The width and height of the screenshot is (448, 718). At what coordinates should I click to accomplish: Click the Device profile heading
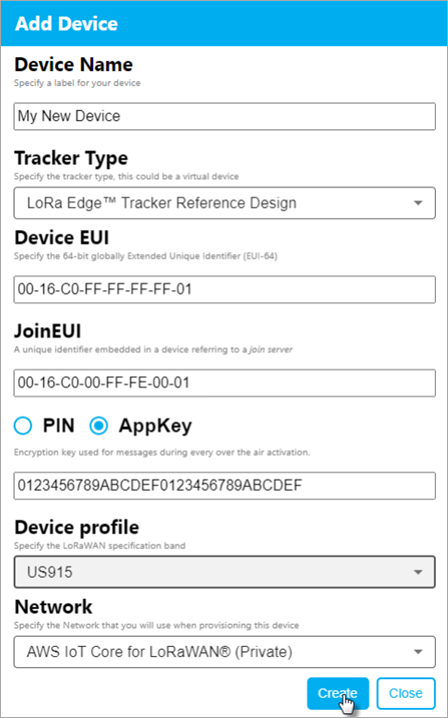[76, 528]
